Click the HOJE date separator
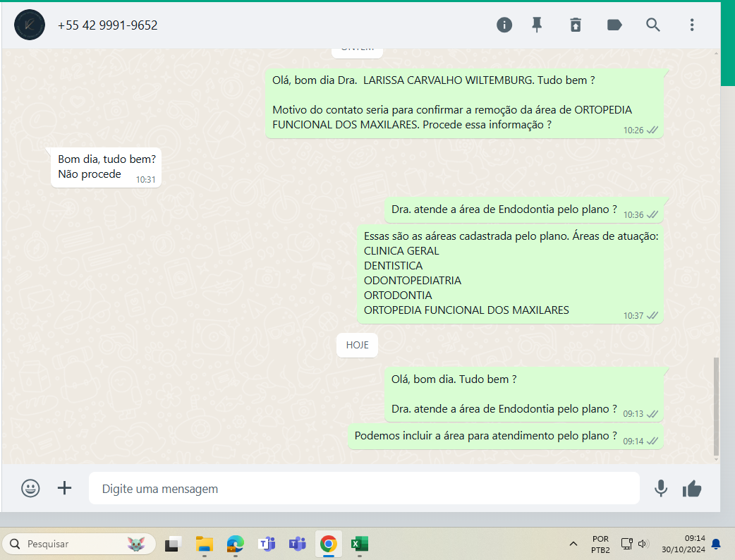This screenshot has height=560, width=735. (357, 345)
